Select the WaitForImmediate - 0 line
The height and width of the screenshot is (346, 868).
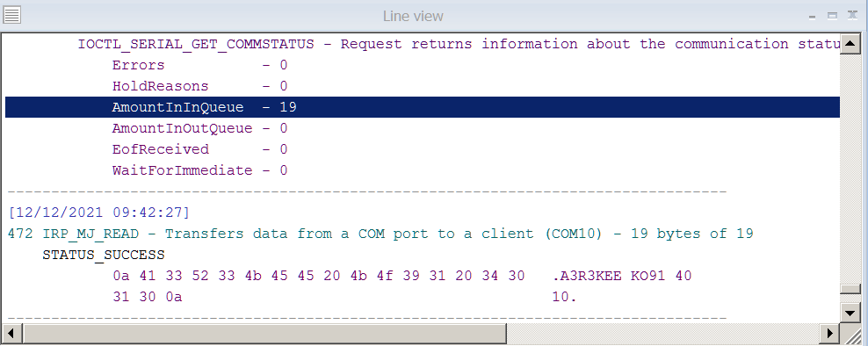(199, 170)
